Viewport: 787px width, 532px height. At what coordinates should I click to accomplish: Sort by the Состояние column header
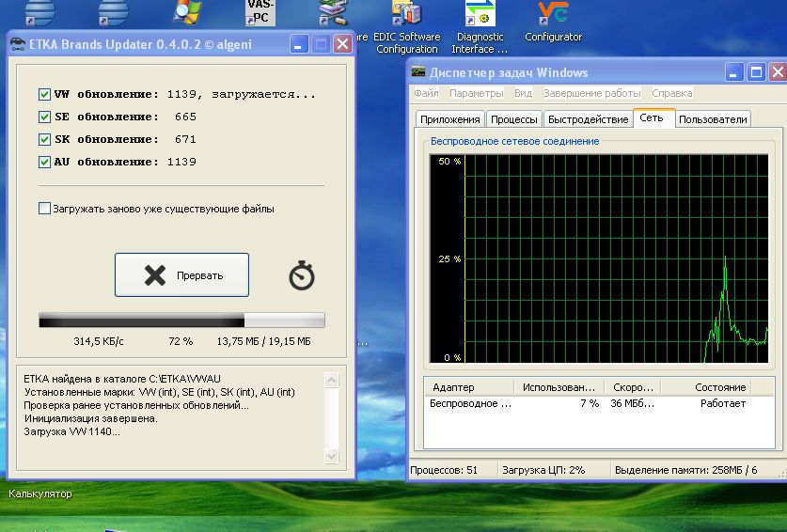pos(706,387)
